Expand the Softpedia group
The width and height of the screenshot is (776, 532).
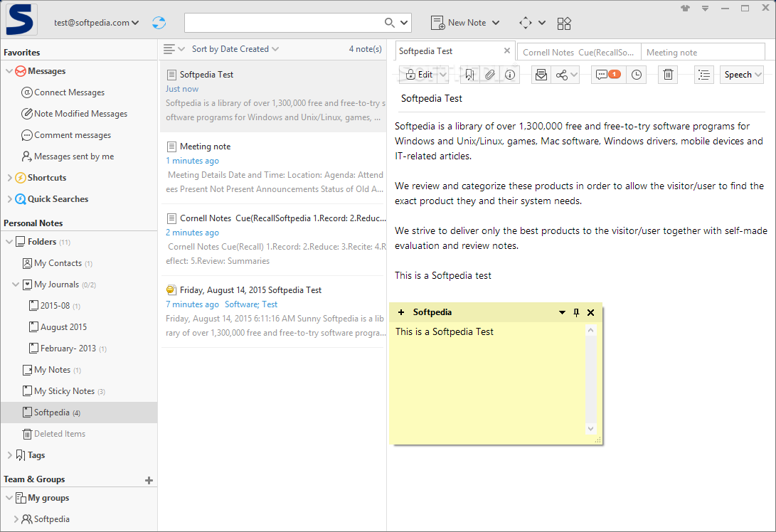[16, 519]
